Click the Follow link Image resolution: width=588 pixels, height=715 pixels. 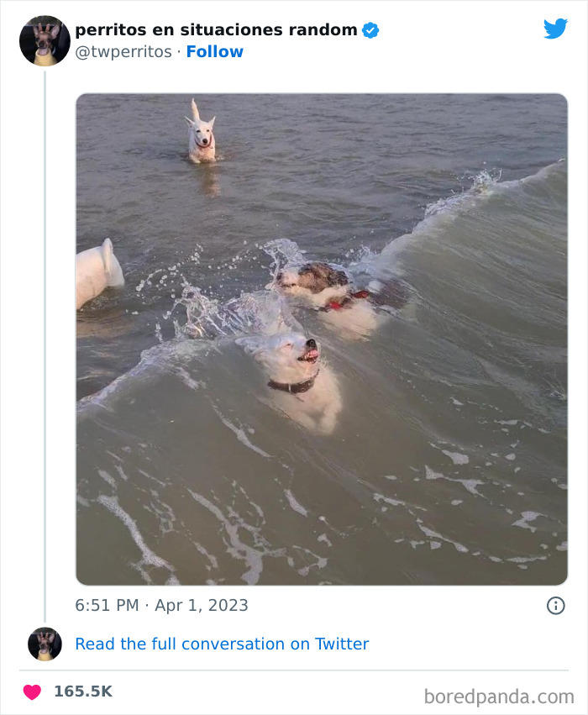coord(214,51)
